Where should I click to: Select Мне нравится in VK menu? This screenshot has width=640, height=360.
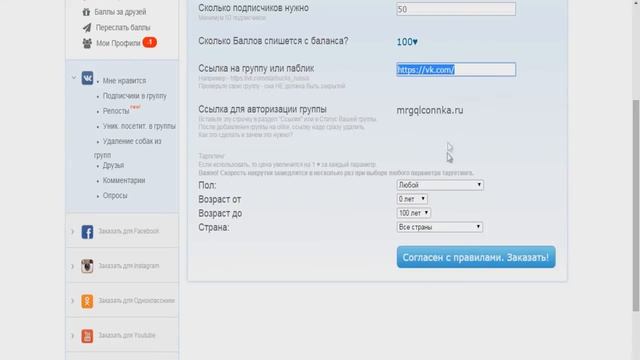(124, 81)
